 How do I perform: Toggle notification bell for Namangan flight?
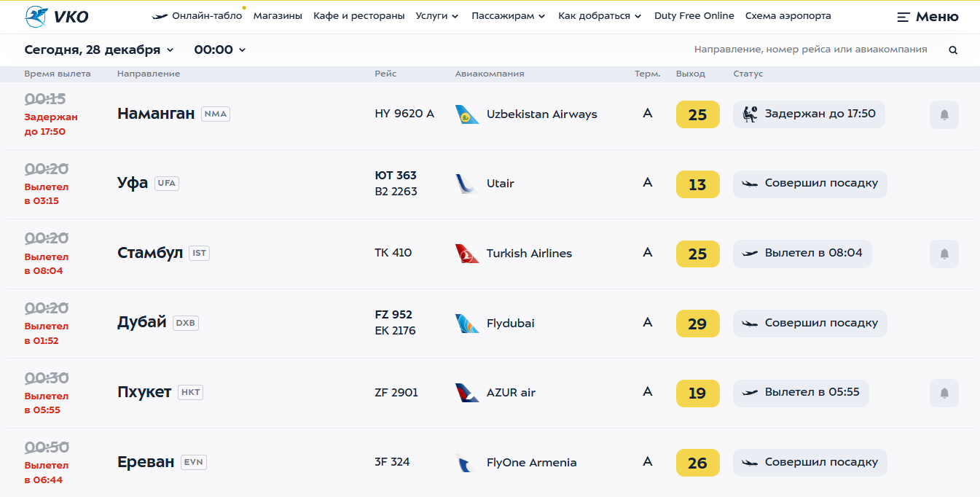pos(944,114)
